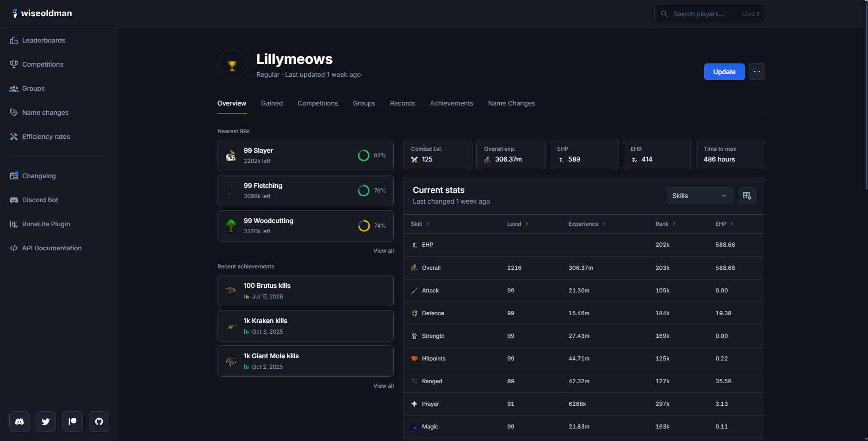Click the table settings icon next to Skills
This screenshot has width=868, height=441.
pos(747,196)
